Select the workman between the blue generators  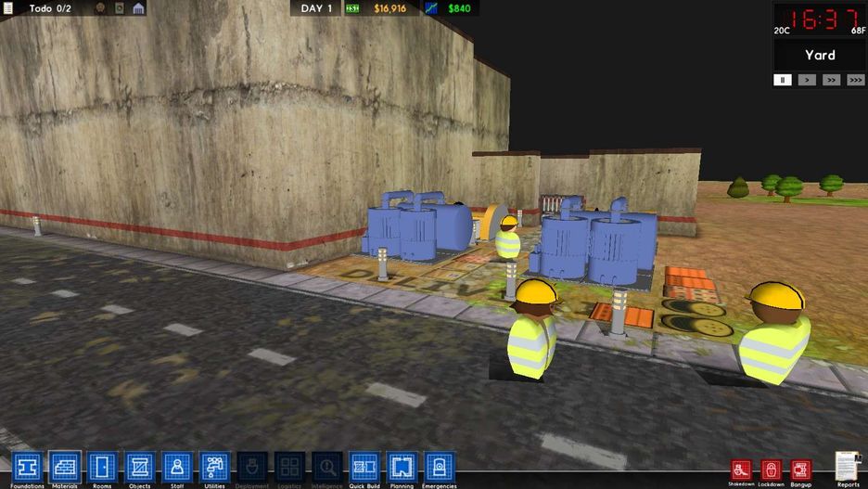click(507, 238)
